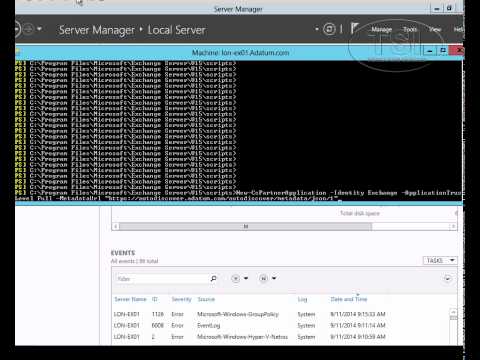Click the properties scrollbar left arrow
Screen dimensions: 480x360
click(x=116, y=227)
